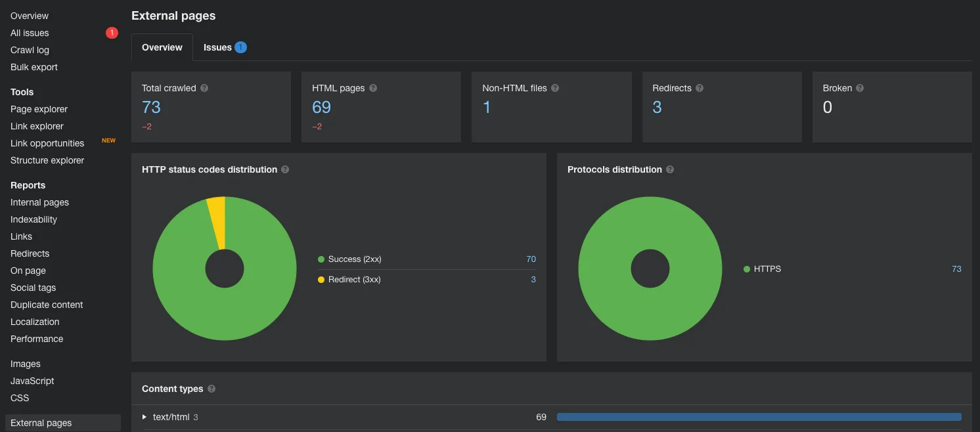Open the On page report
Image resolution: width=980 pixels, height=432 pixels.
coord(28,270)
